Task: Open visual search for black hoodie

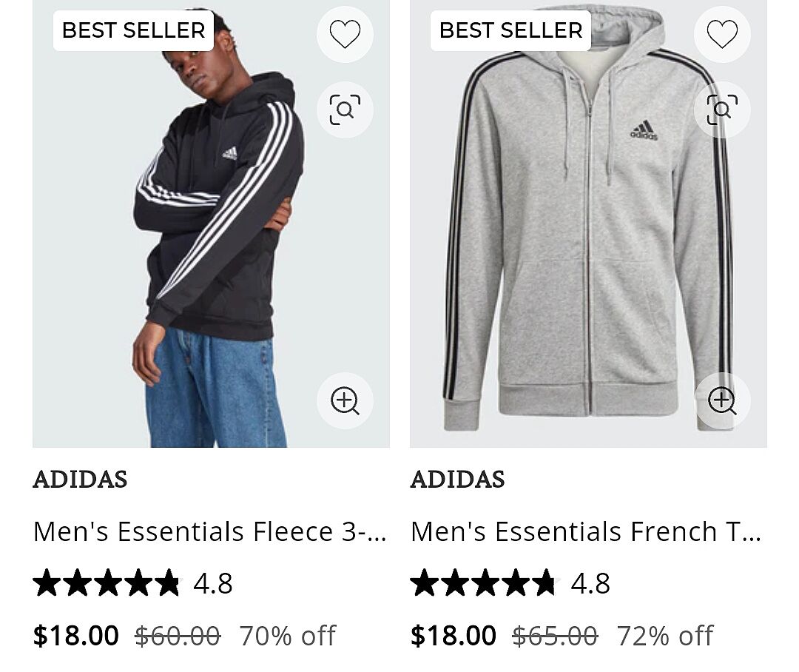Action: 345,110
